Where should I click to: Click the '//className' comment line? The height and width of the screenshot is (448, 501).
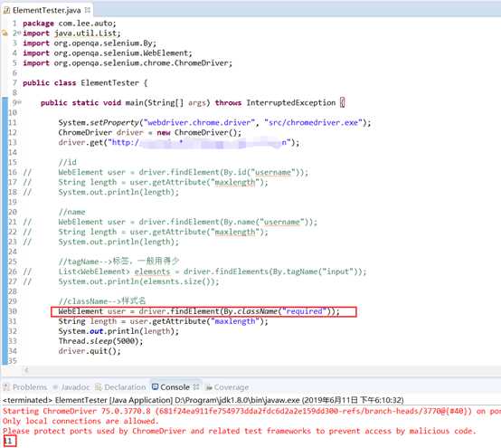pos(102,300)
